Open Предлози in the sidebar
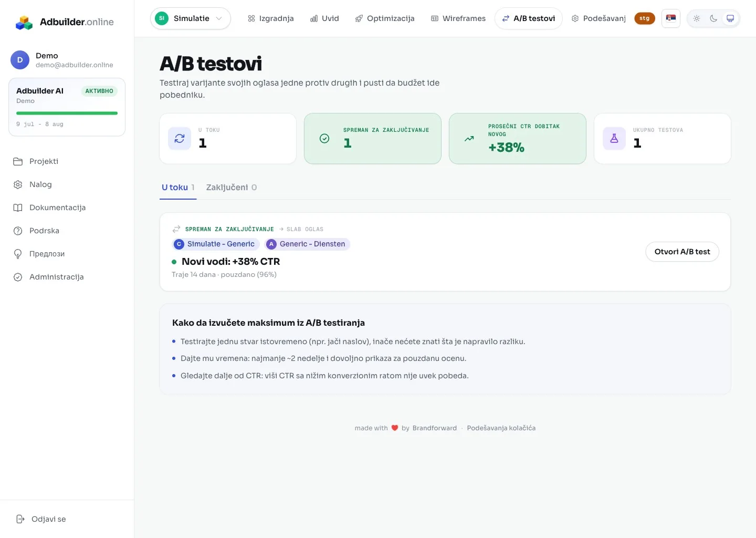This screenshot has height=538, width=756. pos(67,254)
